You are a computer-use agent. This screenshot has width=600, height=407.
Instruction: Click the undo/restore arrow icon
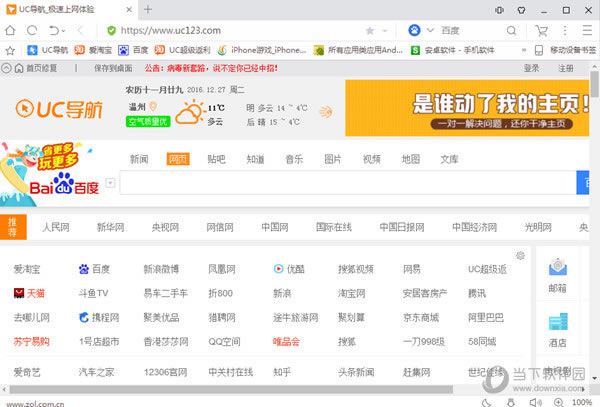pos(54,30)
